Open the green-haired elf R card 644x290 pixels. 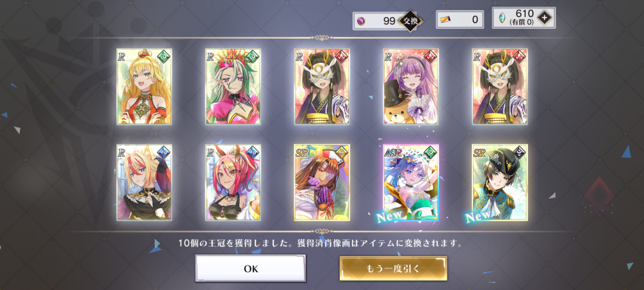pos(233,86)
